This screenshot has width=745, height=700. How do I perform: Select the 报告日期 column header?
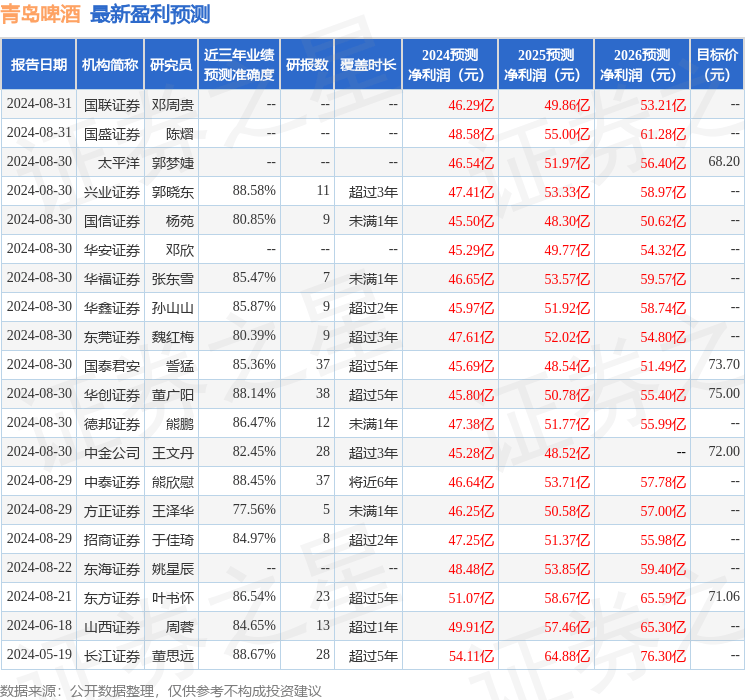38,65
